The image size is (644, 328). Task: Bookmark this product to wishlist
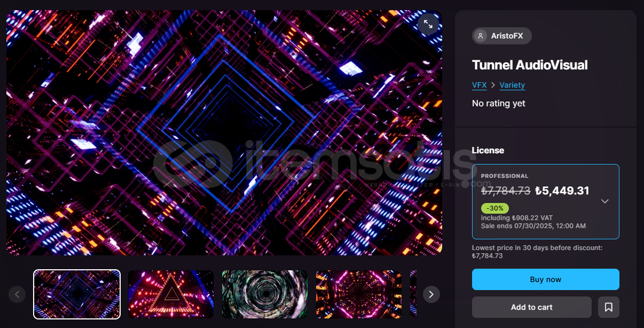click(x=609, y=307)
